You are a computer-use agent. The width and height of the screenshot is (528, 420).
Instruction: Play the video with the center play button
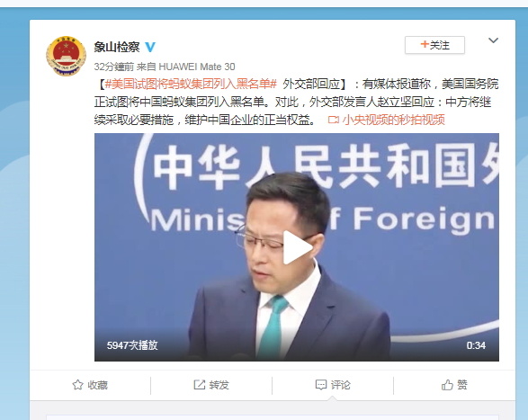tap(297, 247)
